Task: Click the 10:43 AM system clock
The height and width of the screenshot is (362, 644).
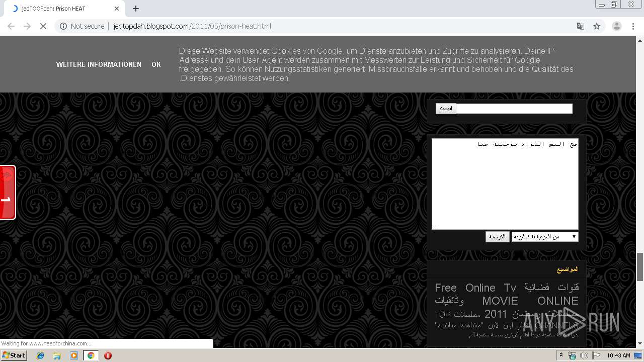Action: click(x=618, y=355)
